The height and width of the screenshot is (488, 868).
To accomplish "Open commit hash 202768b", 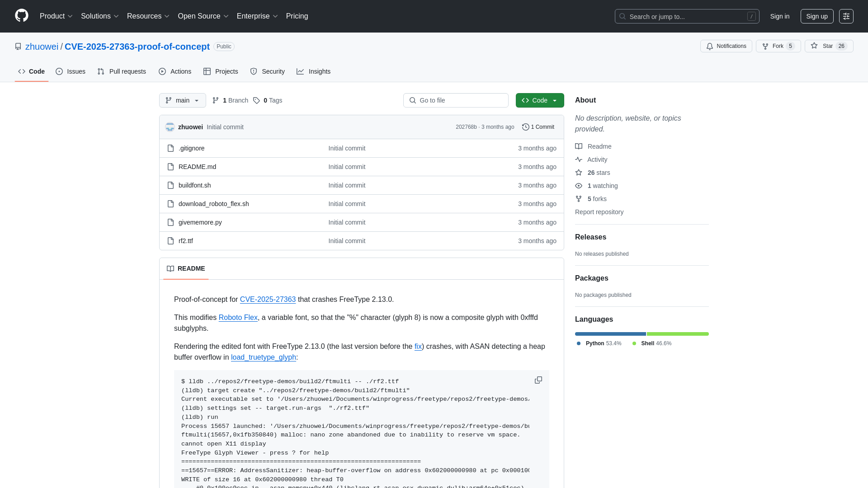I will tap(466, 127).
